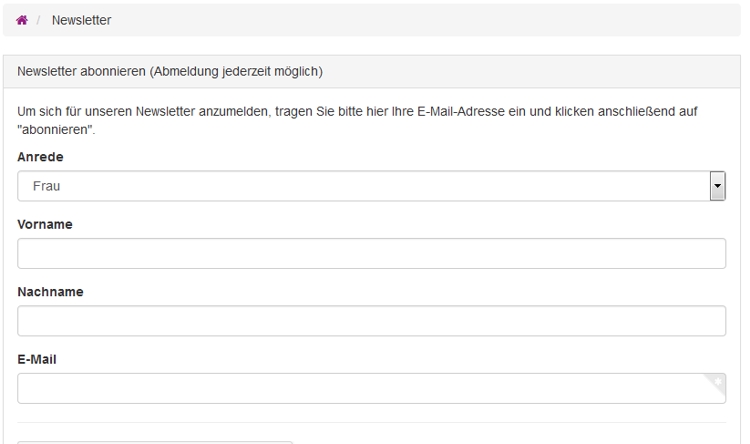Click into the E-Mail input box

(x=360, y=389)
